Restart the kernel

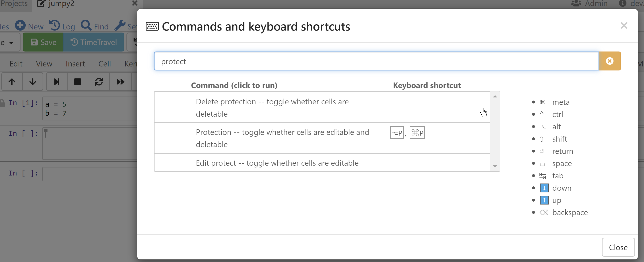pos(99,82)
